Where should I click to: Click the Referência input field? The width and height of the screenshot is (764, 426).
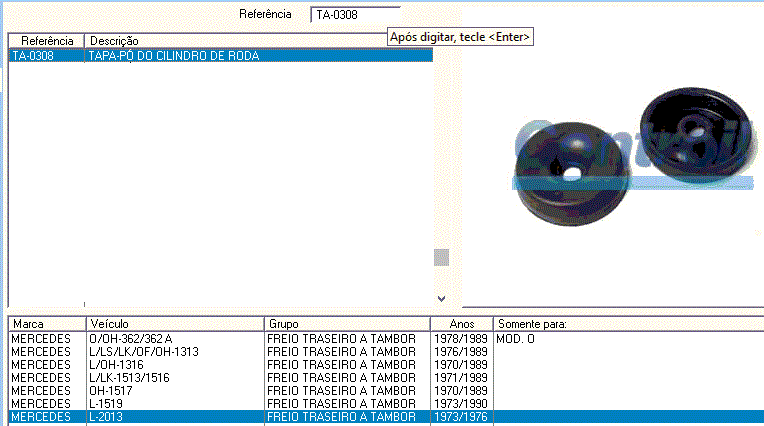[x=354, y=15]
